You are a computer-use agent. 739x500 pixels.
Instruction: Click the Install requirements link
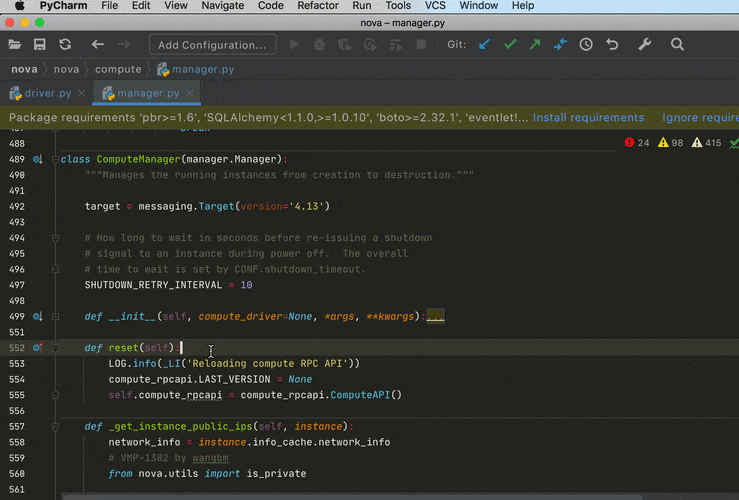point(588,118)
